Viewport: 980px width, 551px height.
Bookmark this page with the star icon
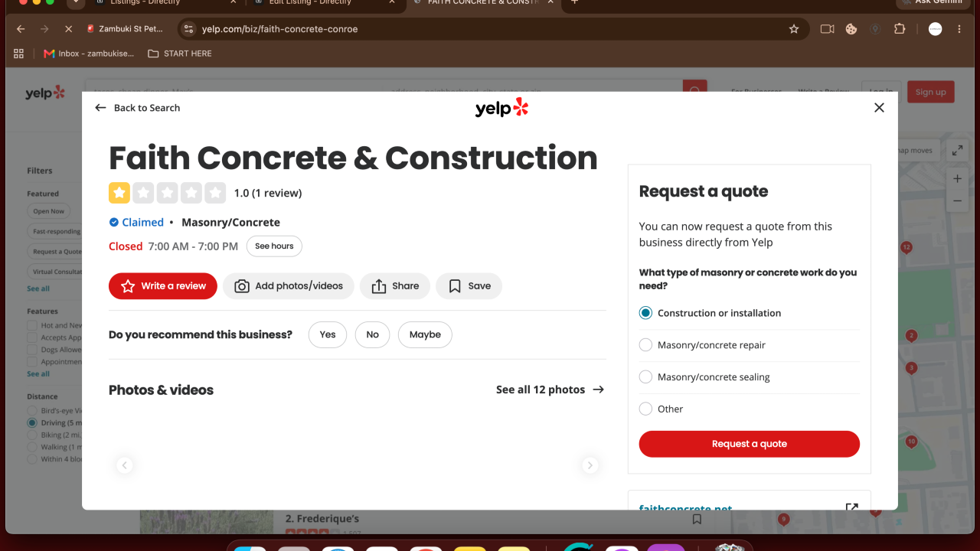coord(794,29)
